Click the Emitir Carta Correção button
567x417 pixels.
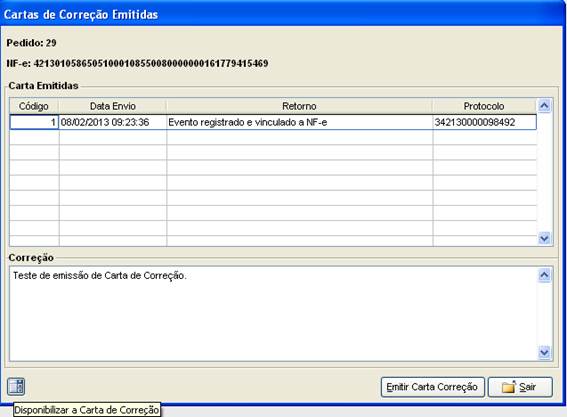tap(432, 387)
